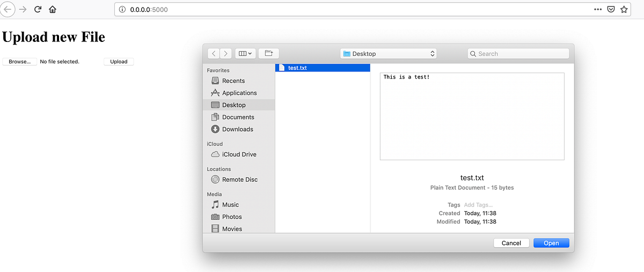Click the 'test.txt' name under the preview

point(472,178)
